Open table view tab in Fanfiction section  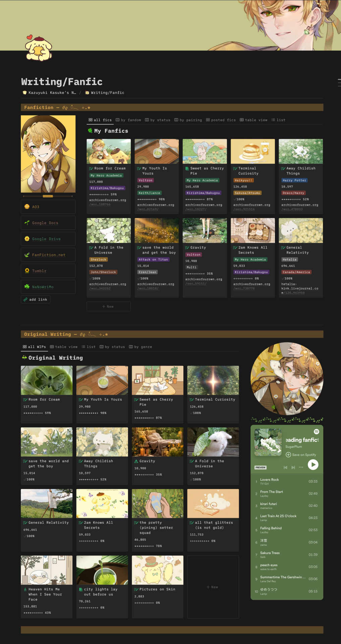point(253,120)
